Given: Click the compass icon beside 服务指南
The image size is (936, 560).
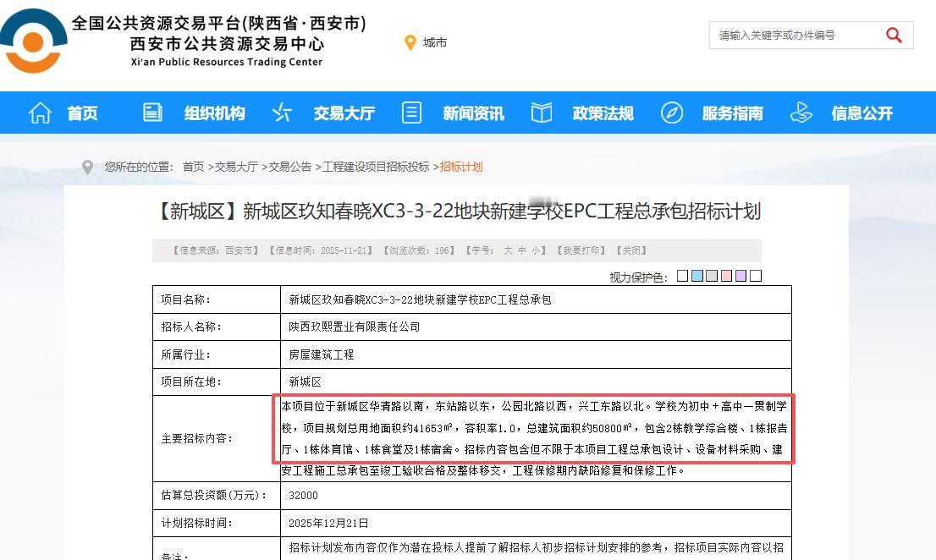Looking at the screenshot, I should [x=672, y=113].
